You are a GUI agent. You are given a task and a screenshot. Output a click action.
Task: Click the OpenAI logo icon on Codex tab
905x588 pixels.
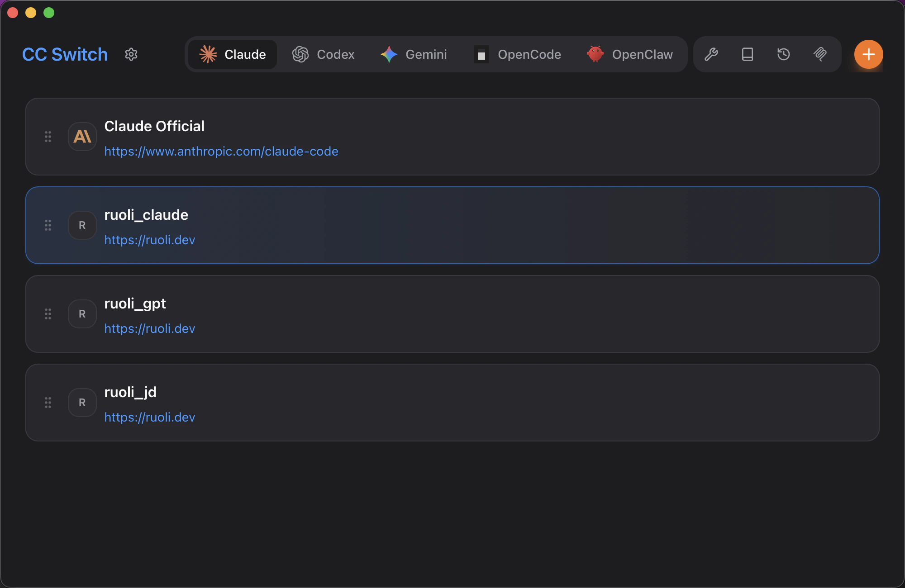pos(300,54)
